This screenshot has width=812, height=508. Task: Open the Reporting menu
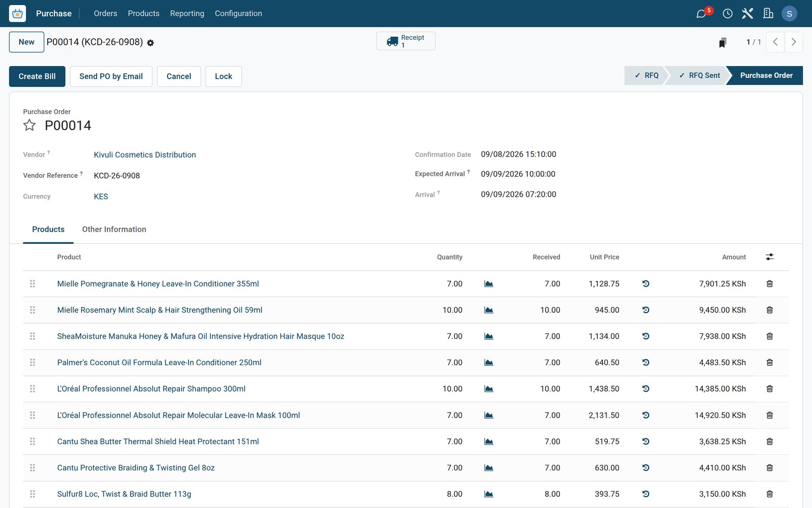coord(187,14)
